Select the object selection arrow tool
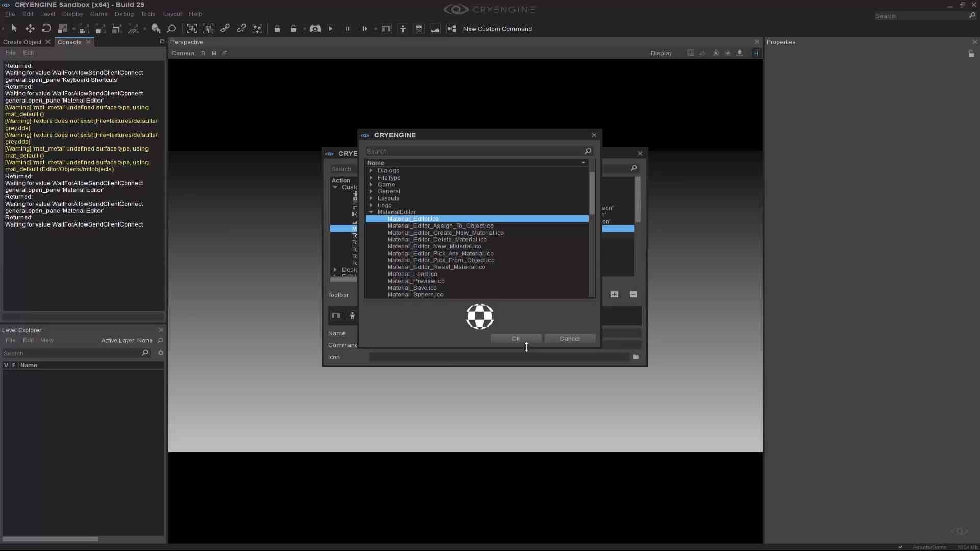Viewport: 980px width, 551px height. click(x=14, y=29)
